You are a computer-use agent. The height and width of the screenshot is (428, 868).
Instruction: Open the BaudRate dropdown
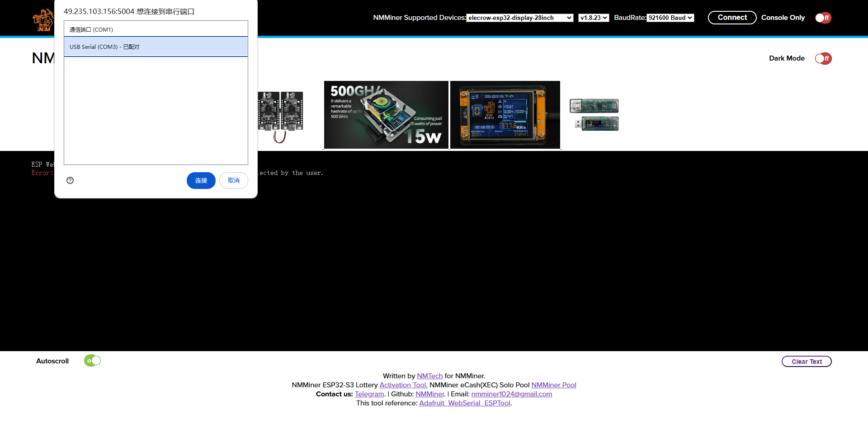coord(670,18)
